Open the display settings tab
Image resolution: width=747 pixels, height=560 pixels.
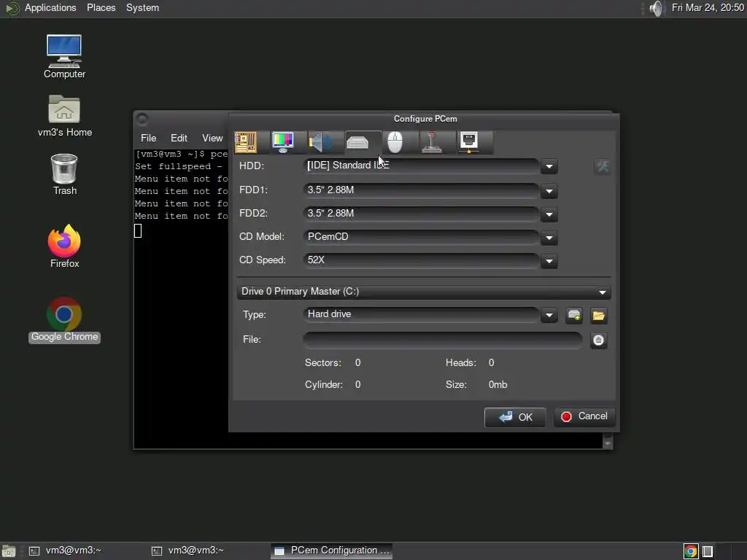point(283,142)
